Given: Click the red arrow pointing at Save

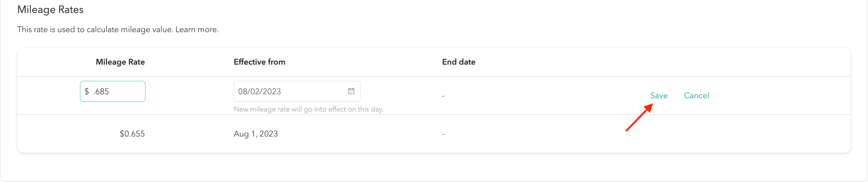Looking at the screenshot, I should pyautogui.click(x=639, y=118).
